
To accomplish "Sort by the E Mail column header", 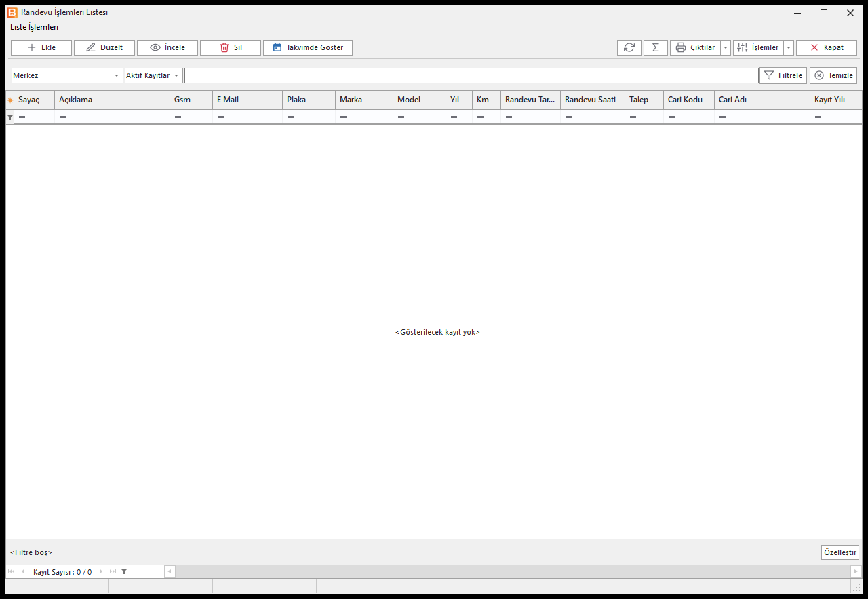I will [x=248, y=100].
